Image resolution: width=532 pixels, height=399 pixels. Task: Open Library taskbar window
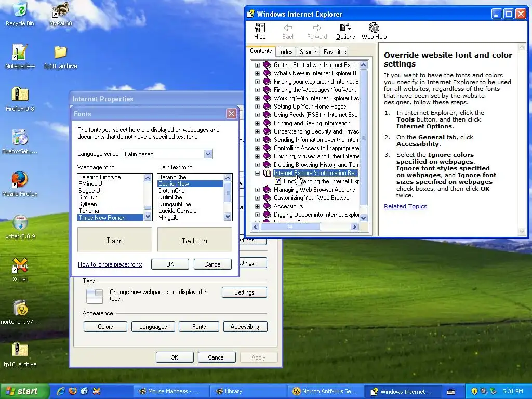point(248,392)
